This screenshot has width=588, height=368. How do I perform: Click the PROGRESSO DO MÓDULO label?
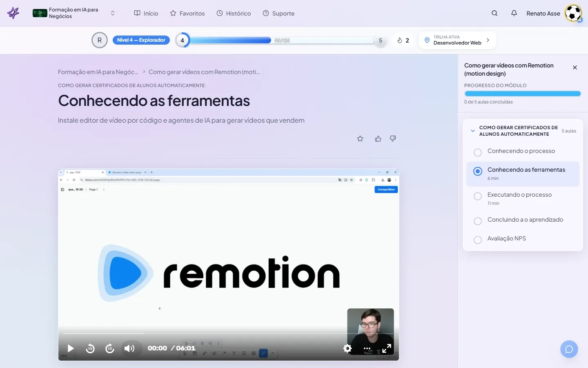[495, 85]
